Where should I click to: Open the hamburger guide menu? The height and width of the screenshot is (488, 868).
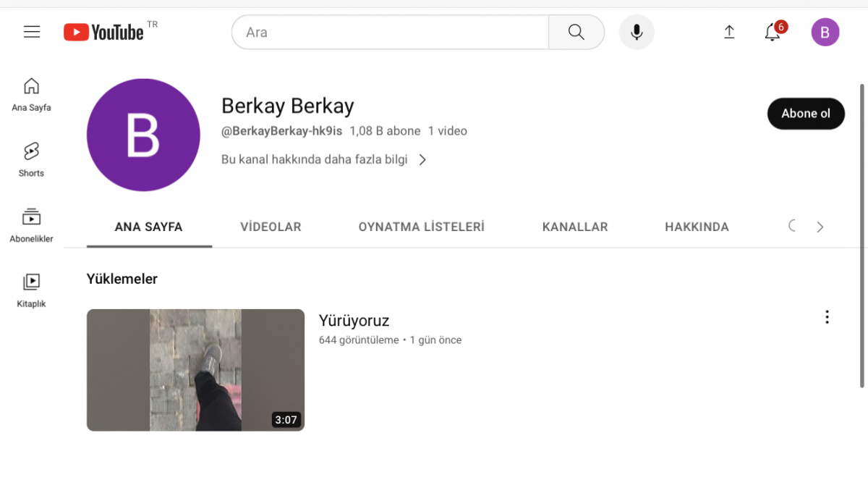pos(32,32)
